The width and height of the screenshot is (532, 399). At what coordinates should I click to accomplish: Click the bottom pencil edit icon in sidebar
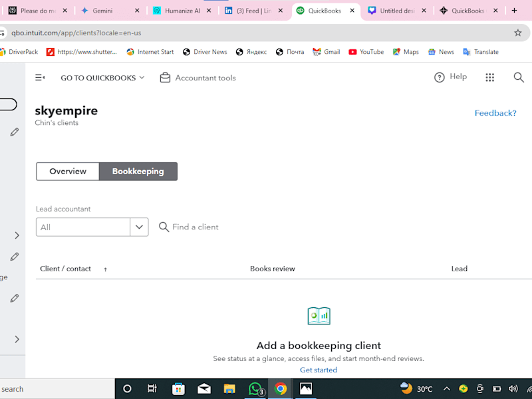pos(14,298)
